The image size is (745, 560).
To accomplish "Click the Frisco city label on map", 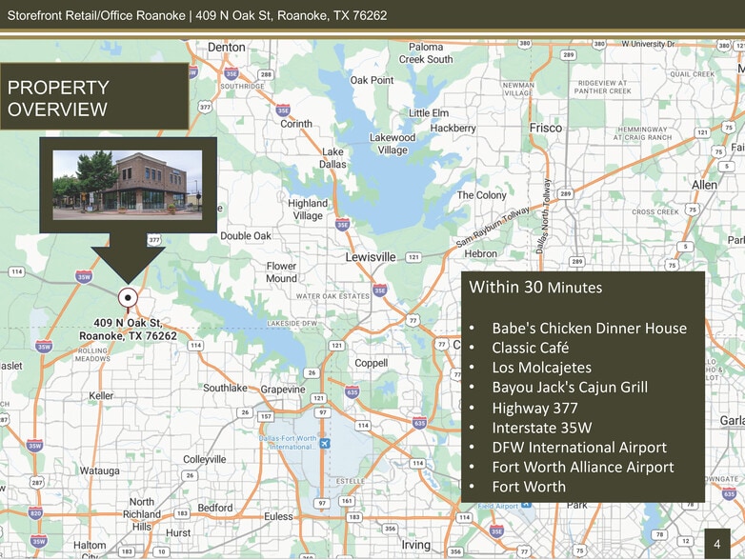I will [546, 128].
